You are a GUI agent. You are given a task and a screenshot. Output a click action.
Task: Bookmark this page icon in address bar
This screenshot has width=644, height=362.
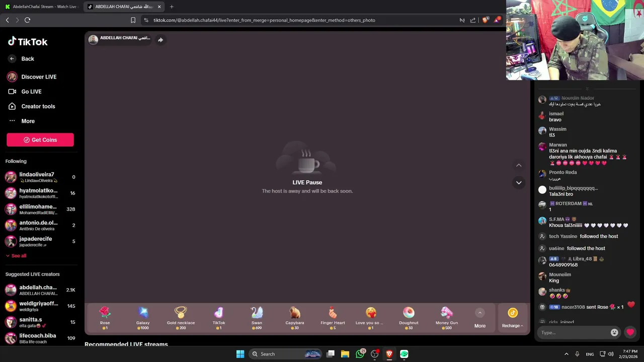pyautogui.click(x=133, y=20)
